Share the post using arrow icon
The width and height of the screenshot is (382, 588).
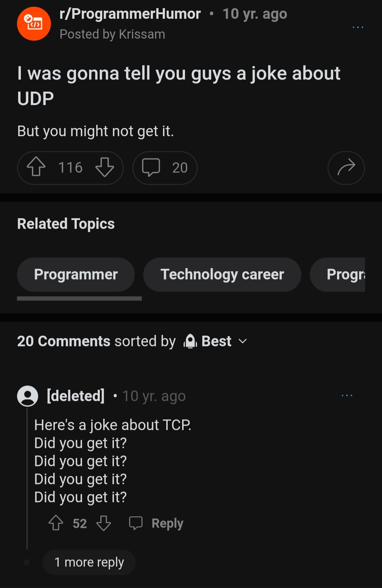coord(346,168)
